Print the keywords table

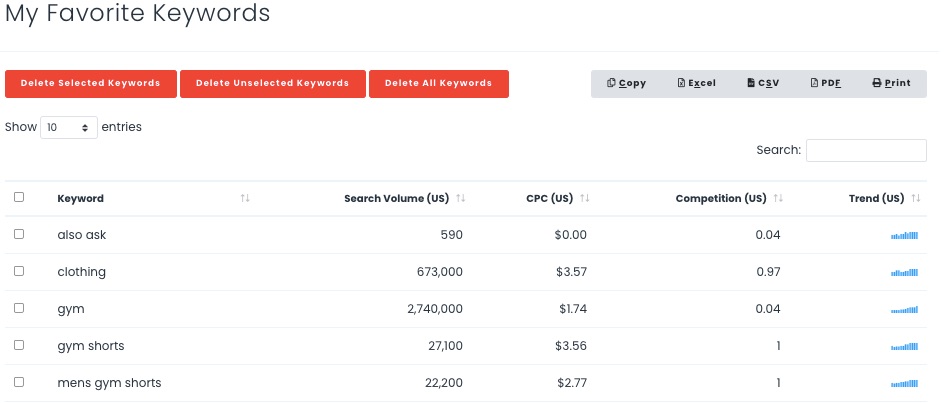[891, 83]
